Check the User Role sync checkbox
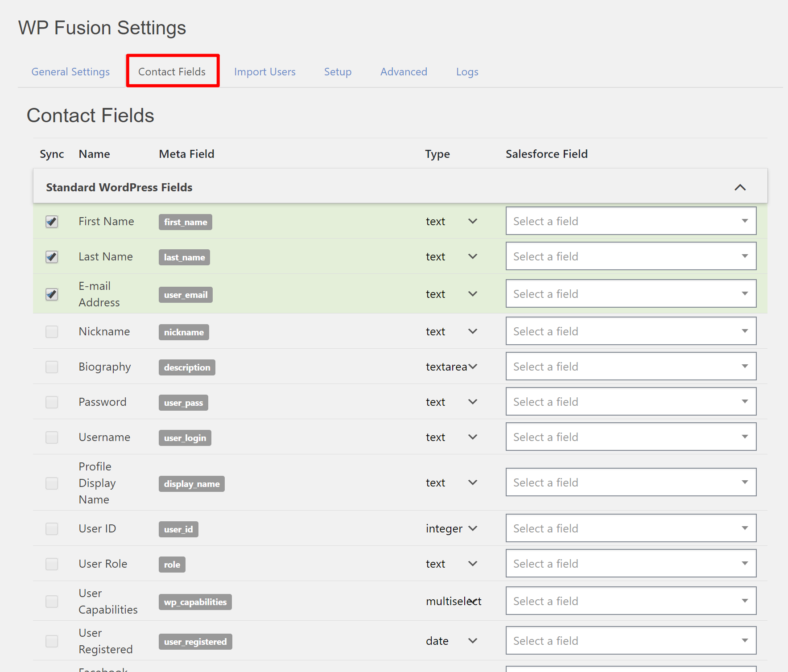788x672 pixels. click(52, 564)
